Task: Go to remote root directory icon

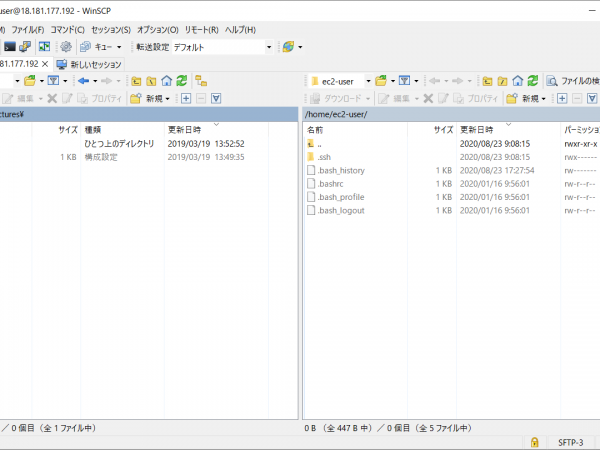Action: [x=502, y=81]
